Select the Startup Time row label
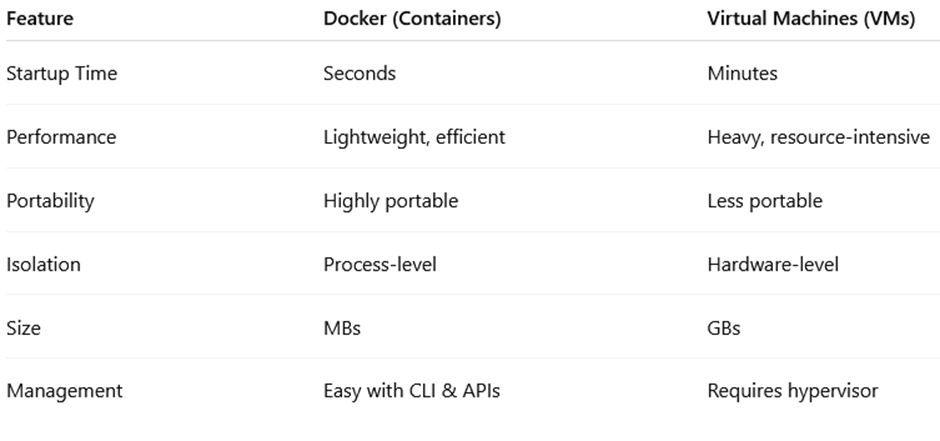 [61, 73]
